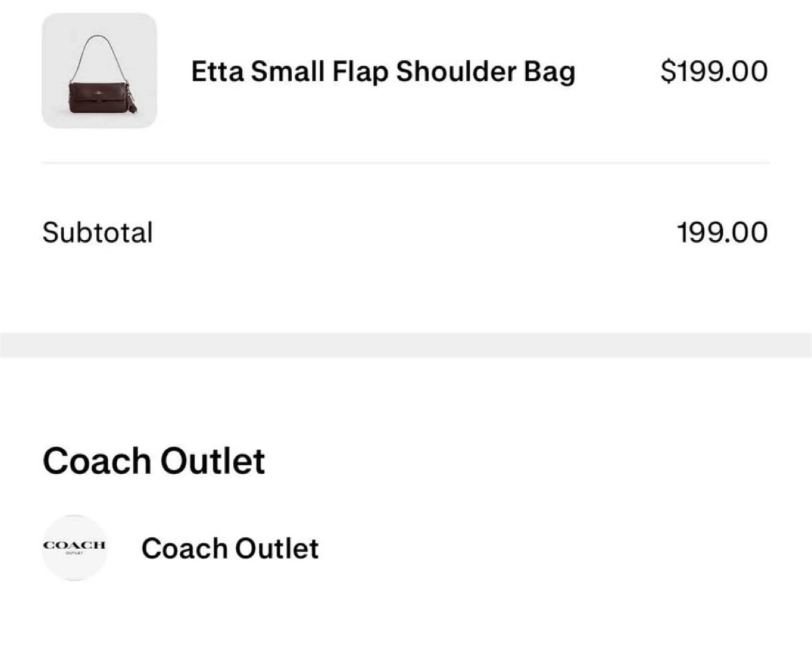Click the word Outlet in the bold heading
Viewport: 812px width, 649px height.
click(213, 461)
